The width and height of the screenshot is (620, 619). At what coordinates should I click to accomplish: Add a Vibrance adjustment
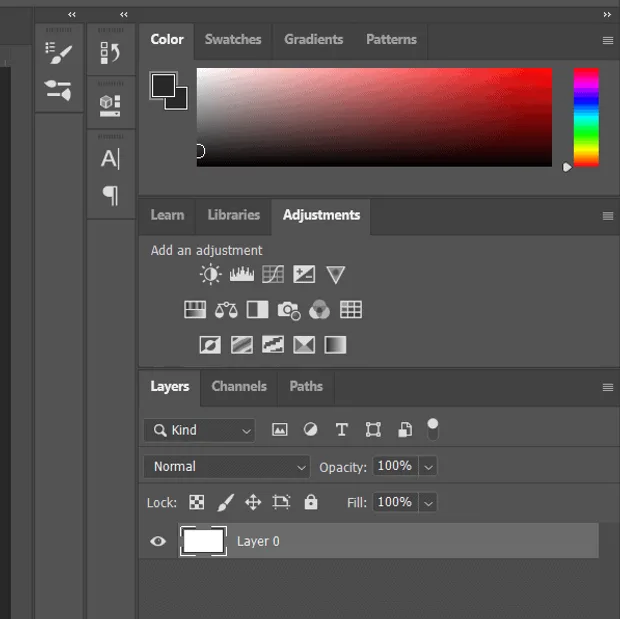(x=335, y=274)
